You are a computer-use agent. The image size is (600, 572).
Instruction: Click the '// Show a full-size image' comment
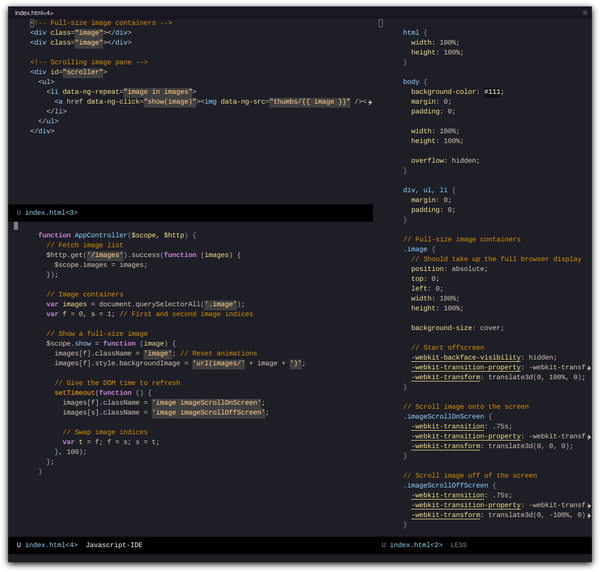(97, 334)
